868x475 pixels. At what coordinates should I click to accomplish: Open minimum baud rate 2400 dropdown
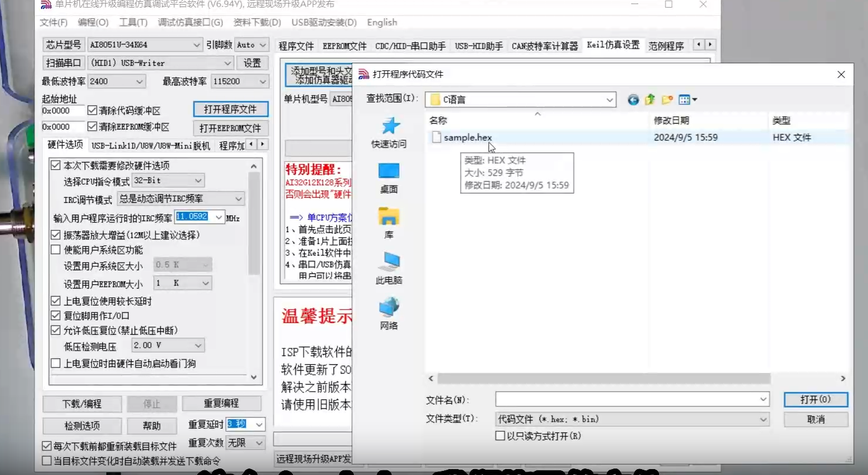click(116, 82)
